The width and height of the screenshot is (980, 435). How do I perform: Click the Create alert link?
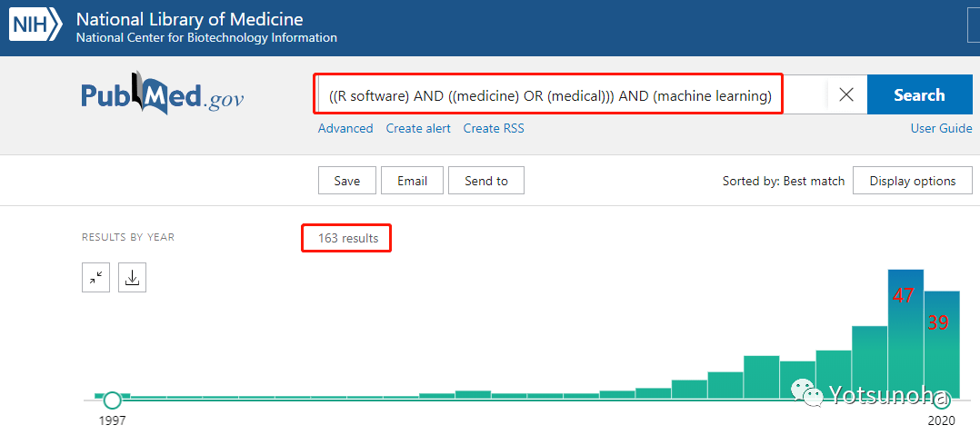point(418,128)
